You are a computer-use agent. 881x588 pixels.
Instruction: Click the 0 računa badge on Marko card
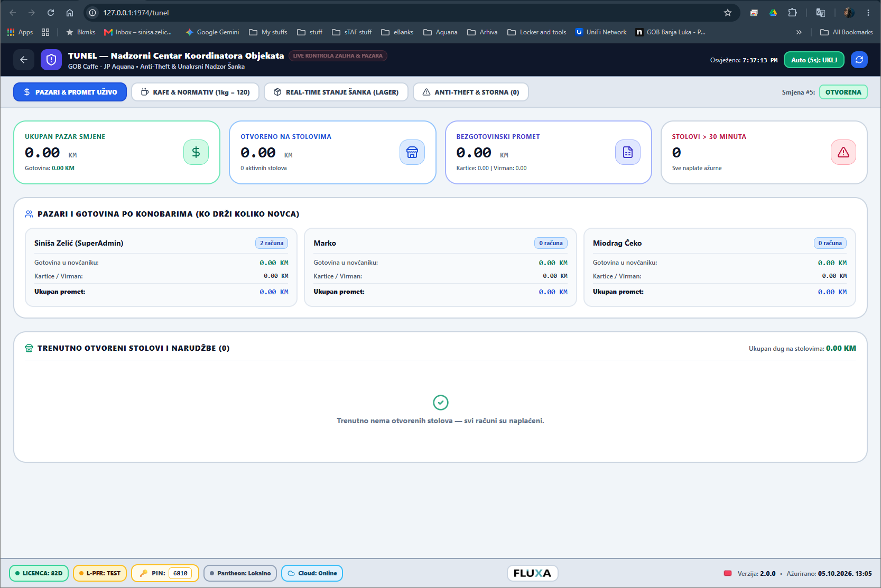[551, 243]
